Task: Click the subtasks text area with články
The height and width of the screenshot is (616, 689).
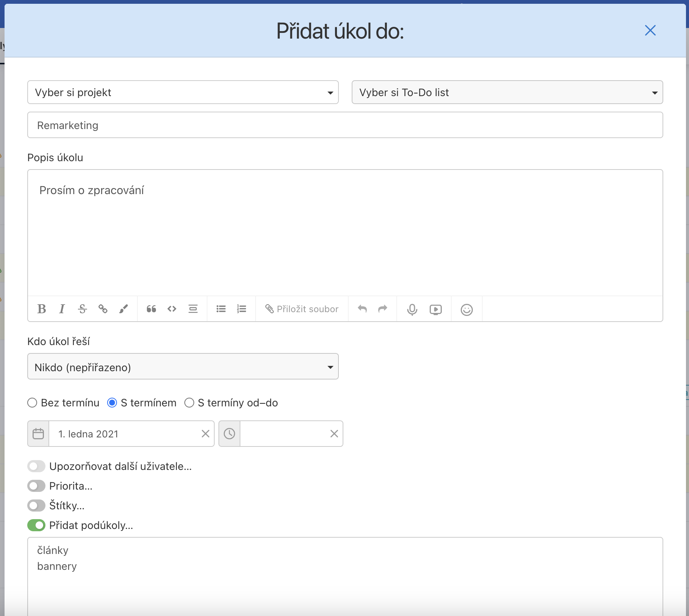Action: (x=345, y=576)
